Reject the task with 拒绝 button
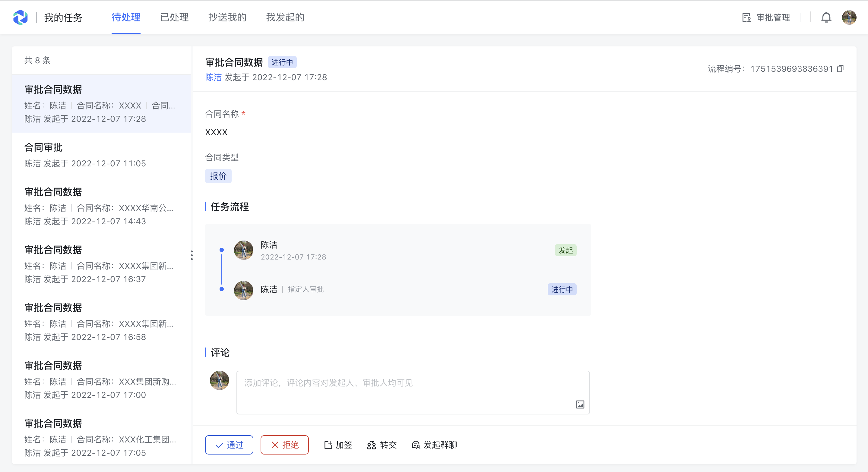The height and width of the screenshot is (472, 868). 284,445
